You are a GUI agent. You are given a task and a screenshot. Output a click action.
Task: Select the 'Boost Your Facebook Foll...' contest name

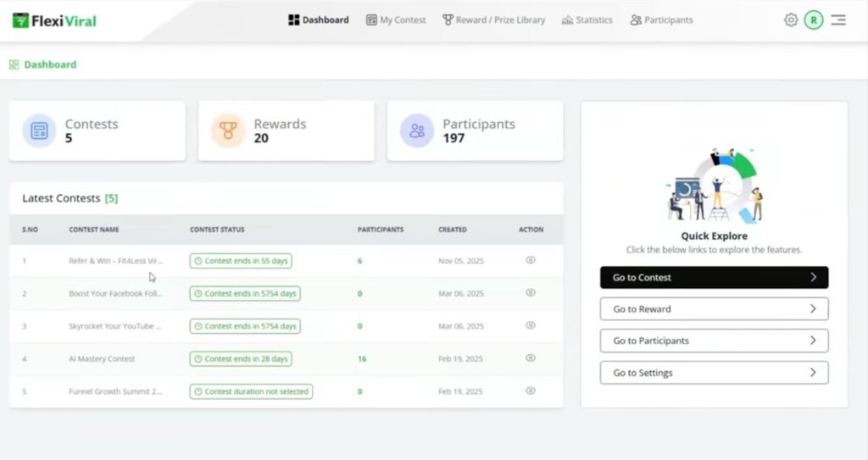point(115,293)
